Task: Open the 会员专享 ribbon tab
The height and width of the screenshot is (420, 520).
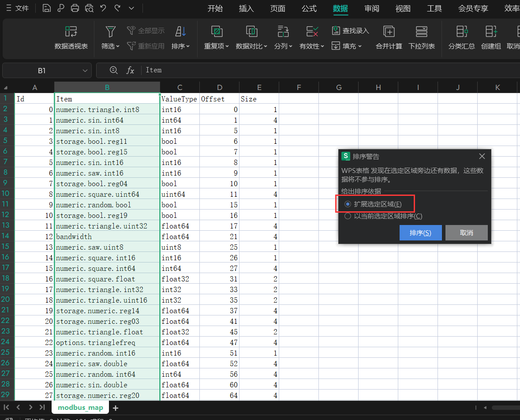Action: coord(473,8)
